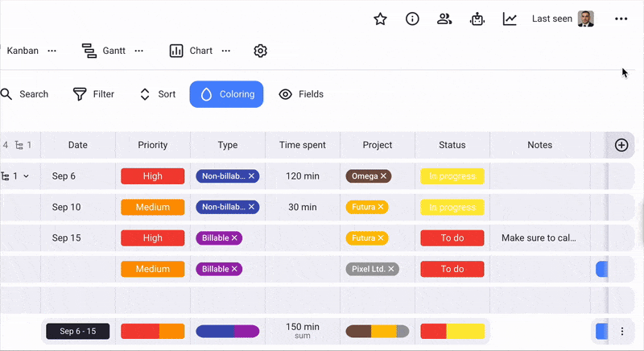644x351 pixels.
Task: Toggle the Fields visibility eye button
Action: pos(301,94)
